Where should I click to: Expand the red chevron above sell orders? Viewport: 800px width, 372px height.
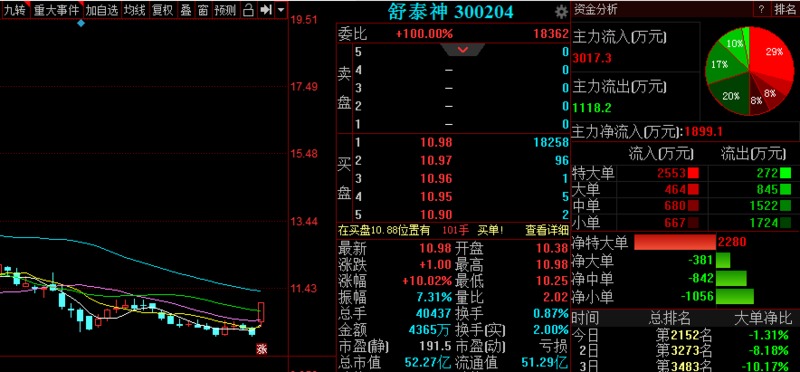463,49
